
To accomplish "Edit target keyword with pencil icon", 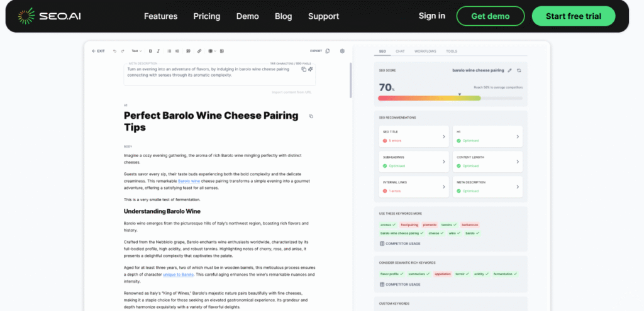I will coord(510,70).
